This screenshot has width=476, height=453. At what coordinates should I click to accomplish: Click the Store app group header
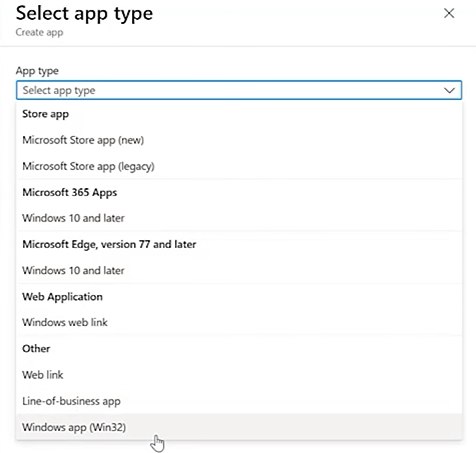click(x=45, y=114)
